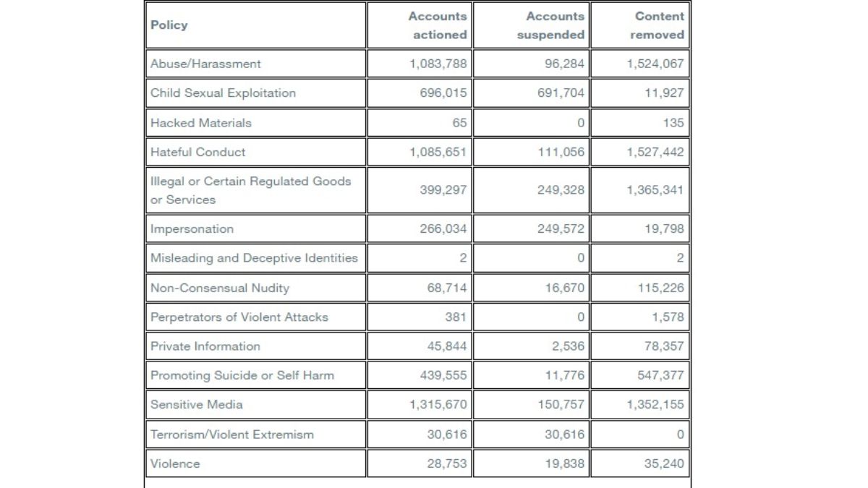Click the Impersonation policy cell
868x488 pixels.
(192, 229)
